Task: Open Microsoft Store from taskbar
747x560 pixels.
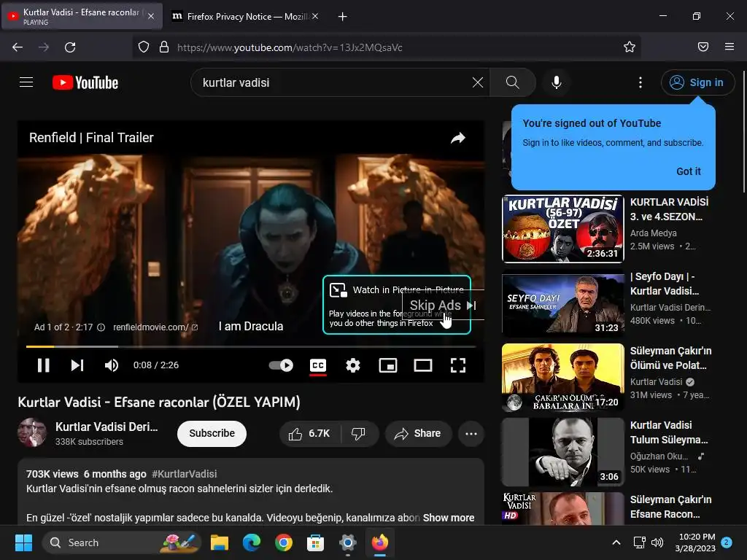Action: tap(315, 542)
